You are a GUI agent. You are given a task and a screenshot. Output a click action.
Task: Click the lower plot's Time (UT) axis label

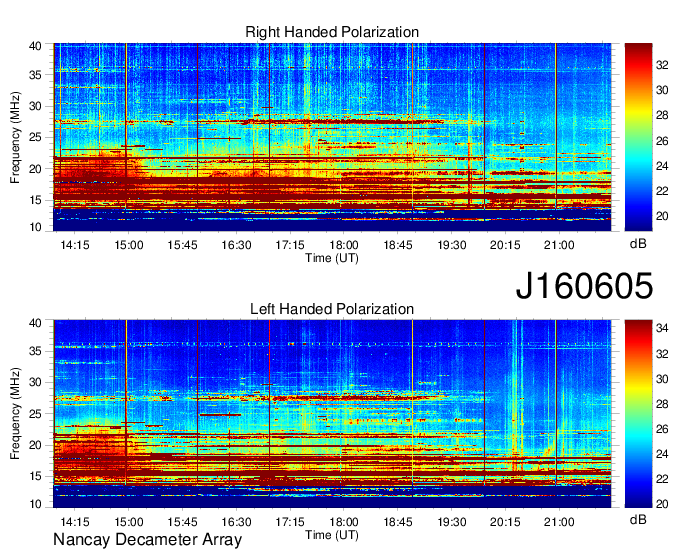332,535
